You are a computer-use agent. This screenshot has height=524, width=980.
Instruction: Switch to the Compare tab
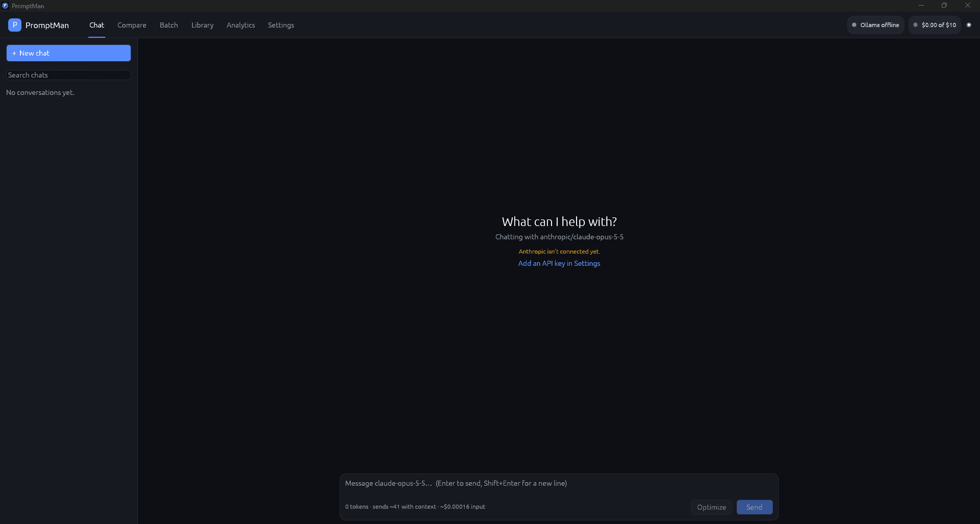coord(132,25)
